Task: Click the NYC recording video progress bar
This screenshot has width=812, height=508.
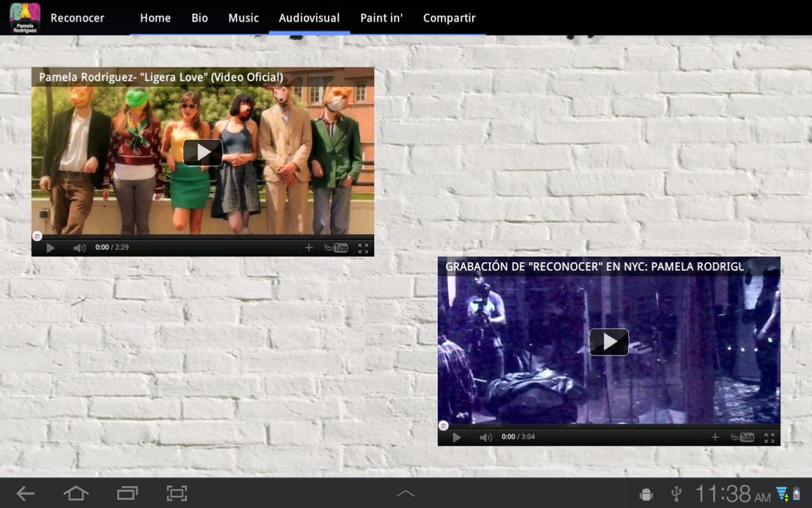Action: pos(609,426)
